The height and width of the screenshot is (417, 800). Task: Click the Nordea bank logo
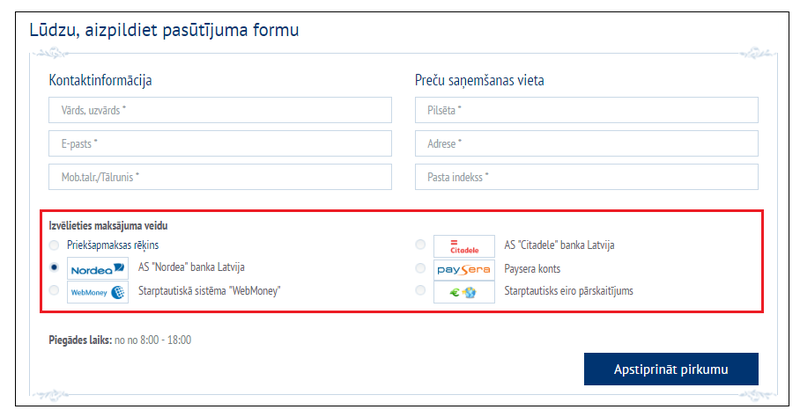tap(97, 268)
